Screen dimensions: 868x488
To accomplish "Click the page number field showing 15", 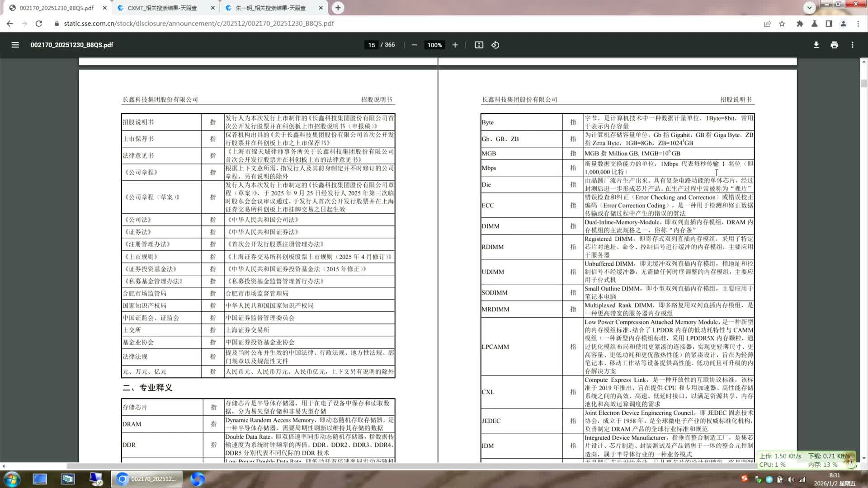I will (x=371, y=45).
